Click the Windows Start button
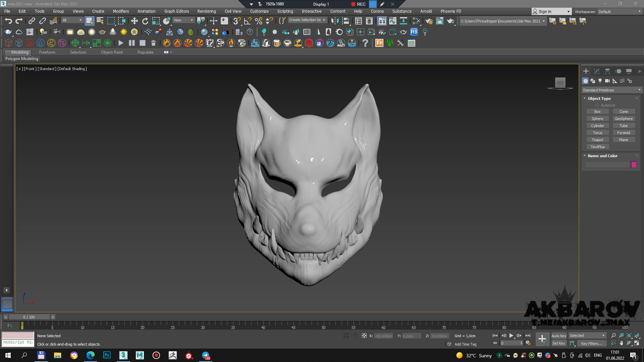644x362 pixels. [x=8, y=355]
